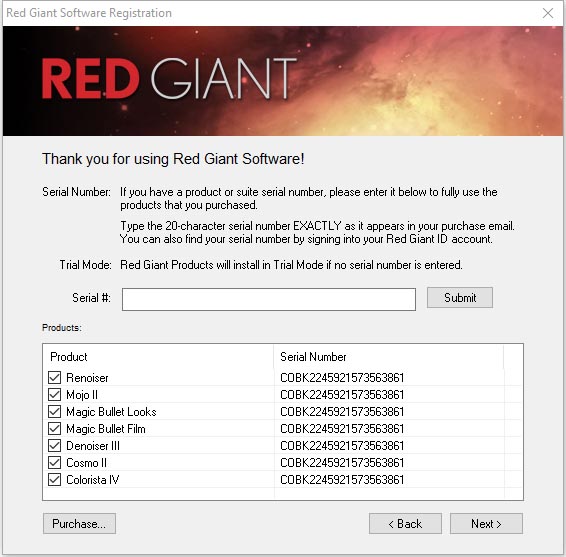Viewport: 566px width, 557px height.
Task: Click serial number in Magic Bullet Film row
Action: (x=342, y=429)
